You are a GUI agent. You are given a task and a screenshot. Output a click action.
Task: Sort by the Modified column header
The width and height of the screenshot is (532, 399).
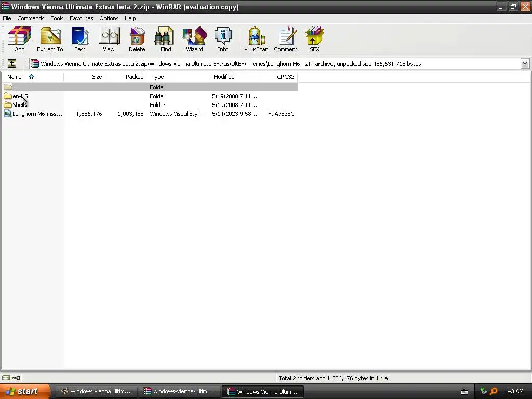pyautogui.click(x=235, y=77)
